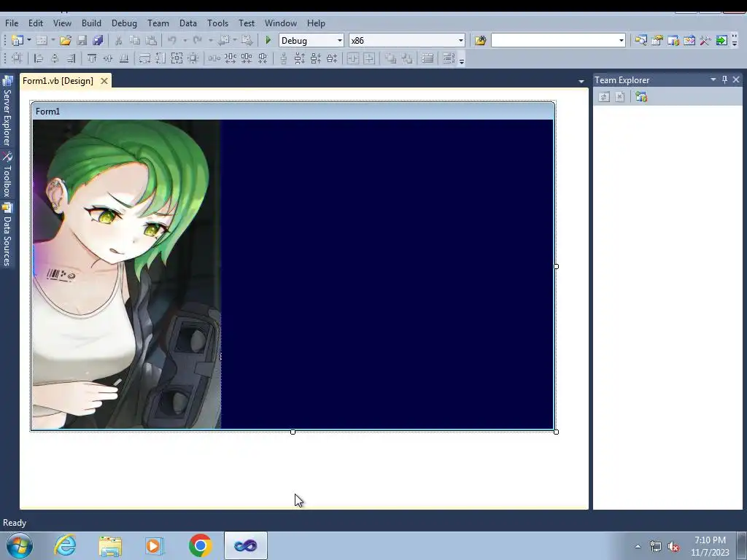Start debugging with the green play button
Screen dimensions: 747x560
[268, 41]
